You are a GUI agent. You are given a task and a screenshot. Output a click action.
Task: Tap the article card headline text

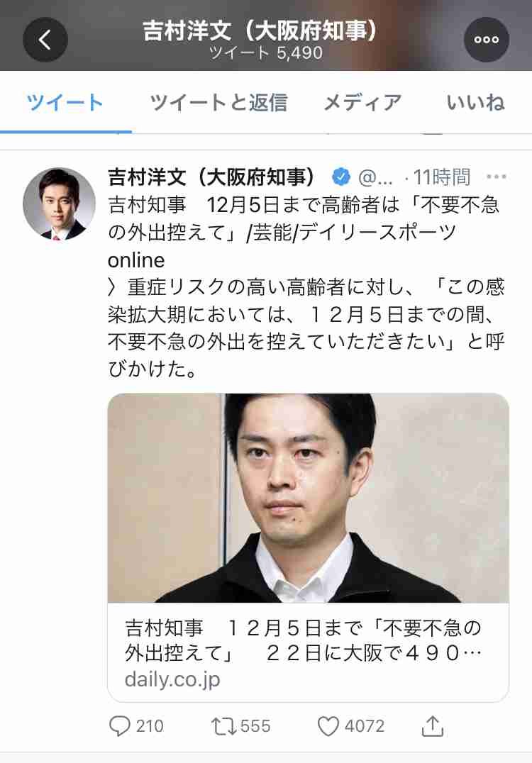[x=303, y=640]
